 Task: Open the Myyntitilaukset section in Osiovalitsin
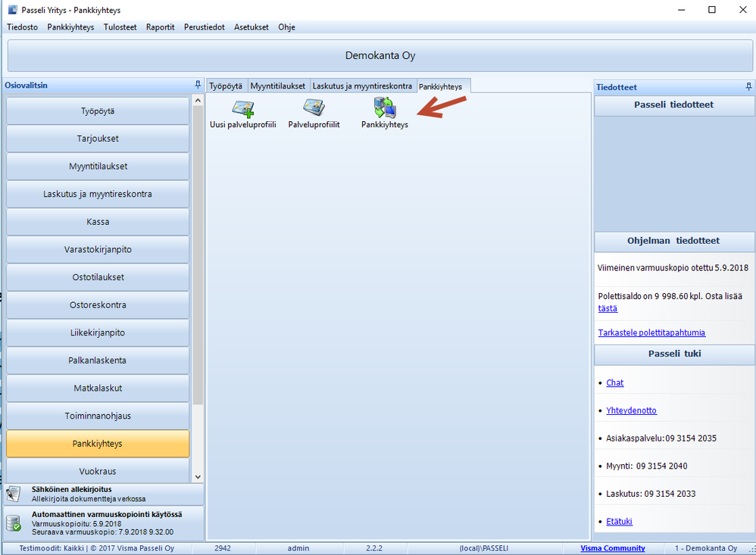[x=98, y=167]
